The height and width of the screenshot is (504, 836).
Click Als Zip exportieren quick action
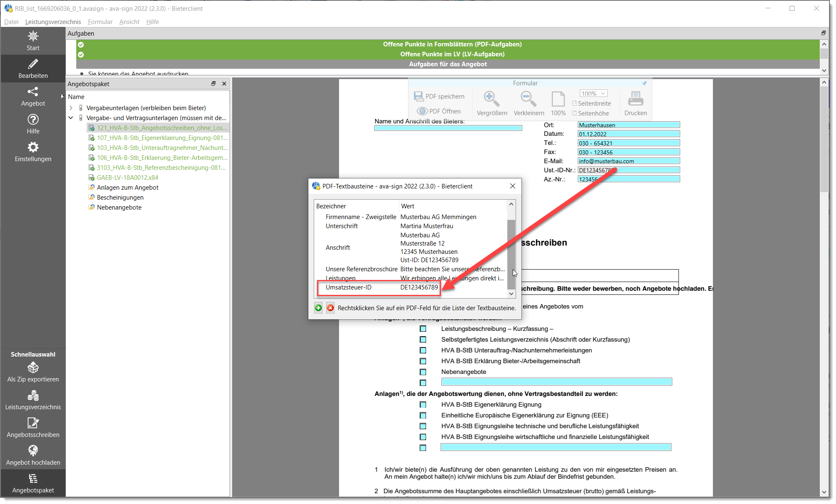point(33,372)
